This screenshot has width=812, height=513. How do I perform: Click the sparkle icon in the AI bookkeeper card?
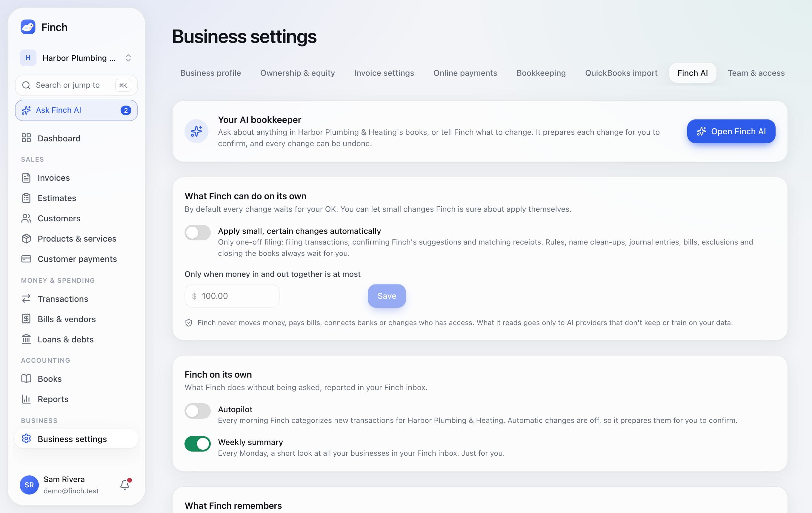pyautogui.click(x=196, y=131)
